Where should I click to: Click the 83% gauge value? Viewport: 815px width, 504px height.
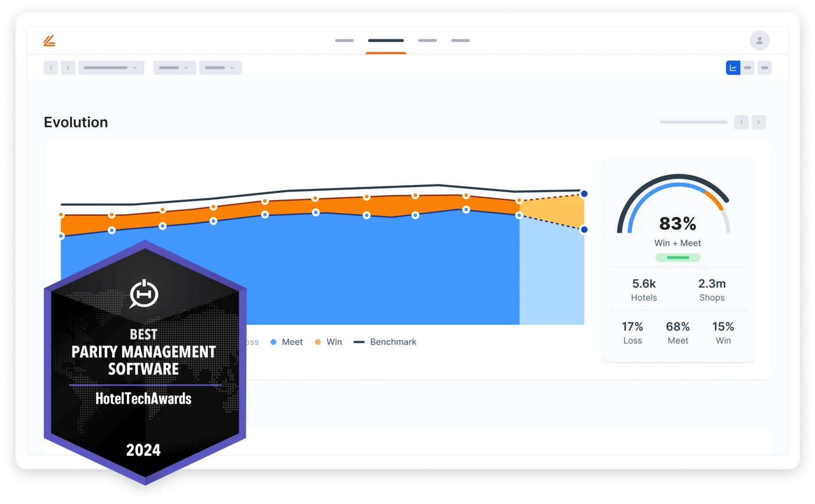coord(678,223)
